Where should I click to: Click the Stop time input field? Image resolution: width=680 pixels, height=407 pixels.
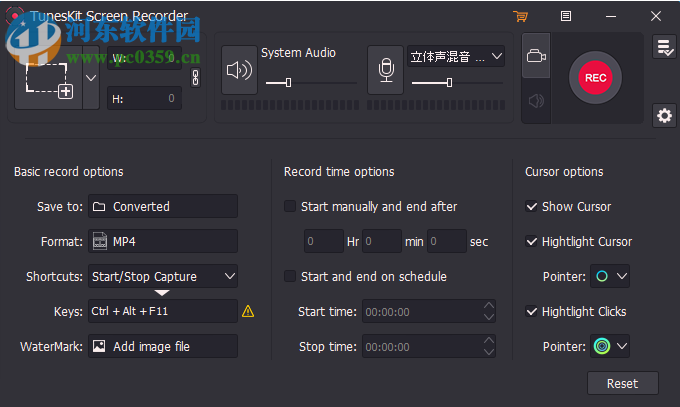[x=429, y=347]
